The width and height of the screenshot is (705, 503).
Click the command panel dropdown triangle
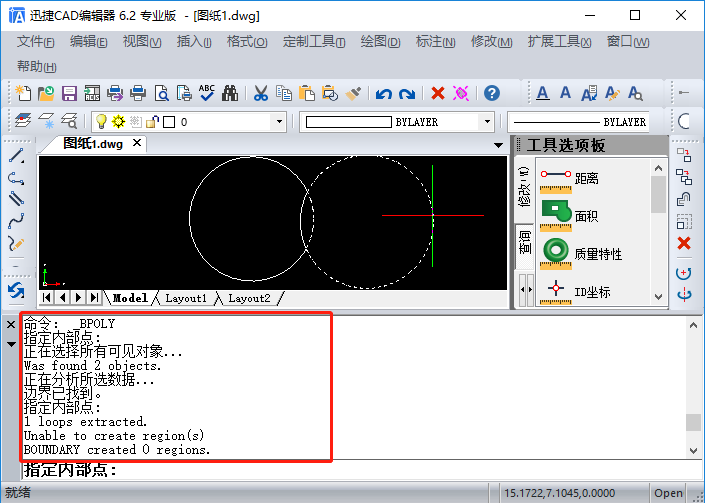tap(11, 344)
